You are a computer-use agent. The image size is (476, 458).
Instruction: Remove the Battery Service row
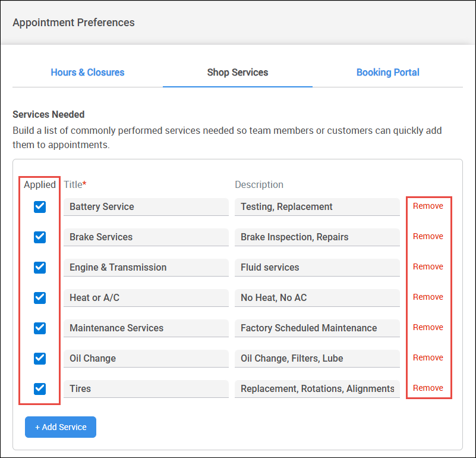pos(428,206)
